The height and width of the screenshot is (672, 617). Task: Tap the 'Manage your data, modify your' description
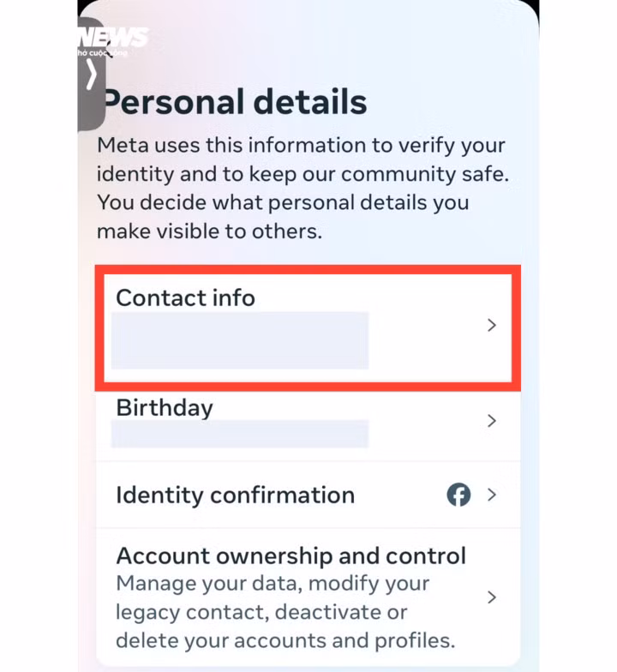[273, 584]
